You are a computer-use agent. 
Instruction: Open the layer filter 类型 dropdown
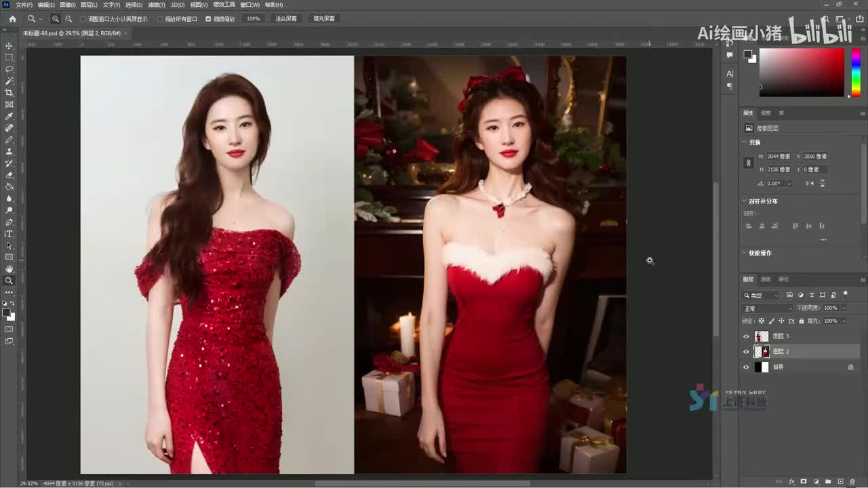pyautogui.click(x=762, y=296)
